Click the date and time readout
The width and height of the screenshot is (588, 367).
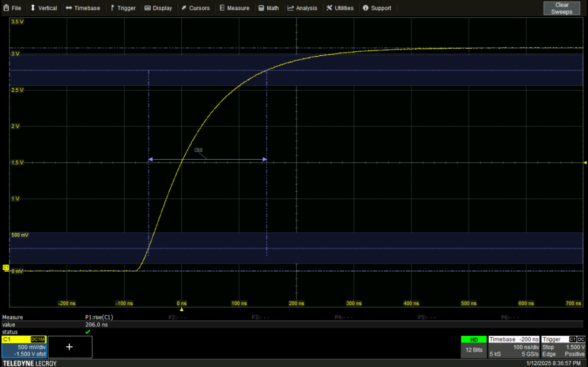pos(553,363)
